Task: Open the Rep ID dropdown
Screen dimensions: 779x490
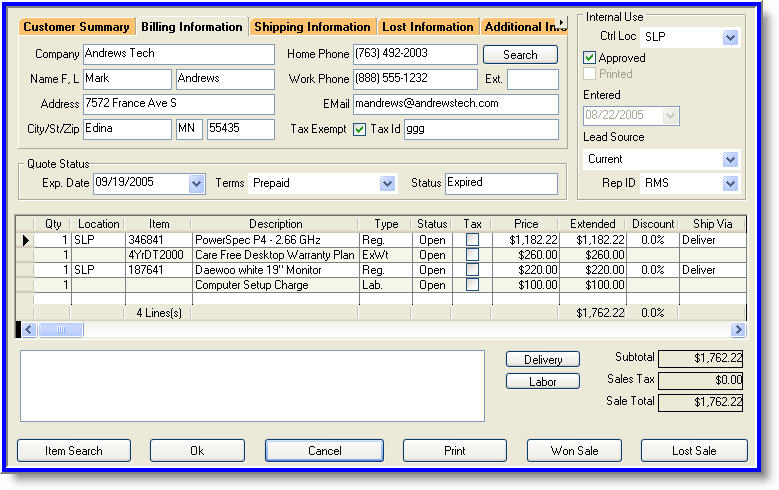Action: point(730,183)
